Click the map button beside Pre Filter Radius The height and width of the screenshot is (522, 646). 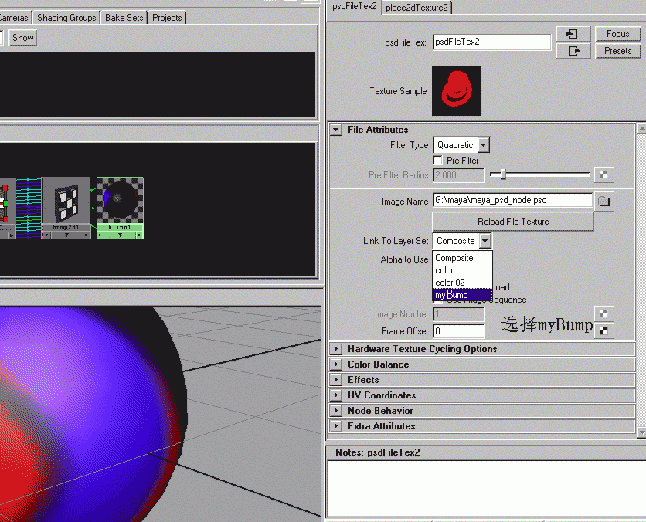click(x=602, y=175)
